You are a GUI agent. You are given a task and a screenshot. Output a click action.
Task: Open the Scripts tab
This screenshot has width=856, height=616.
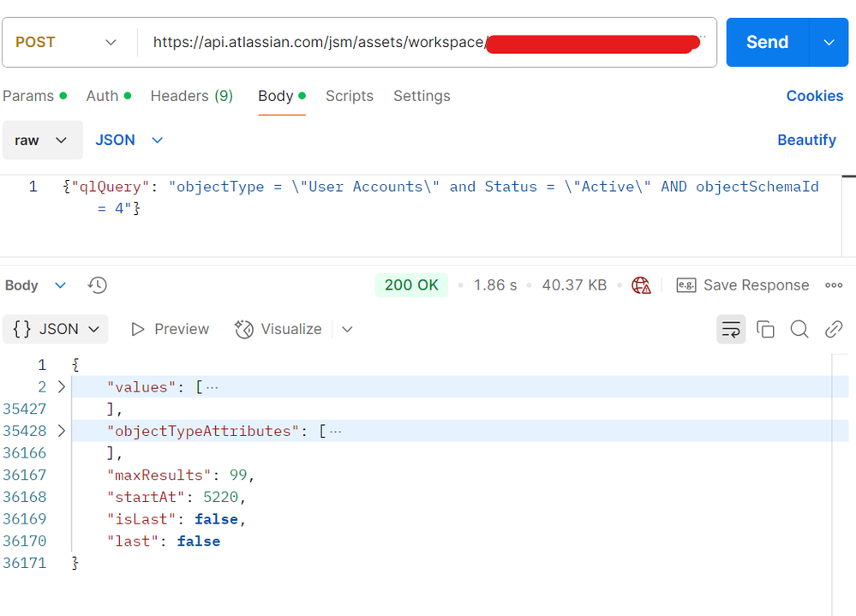pos(350,96)
